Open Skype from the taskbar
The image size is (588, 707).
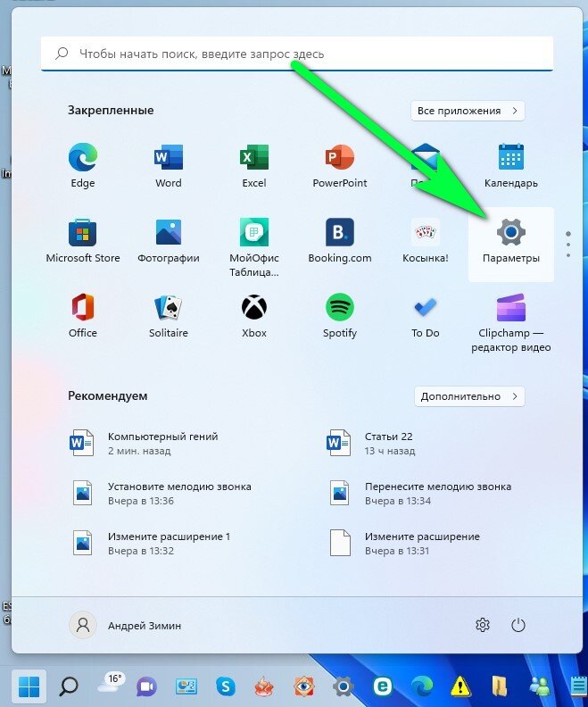click(x=225, y=686)
